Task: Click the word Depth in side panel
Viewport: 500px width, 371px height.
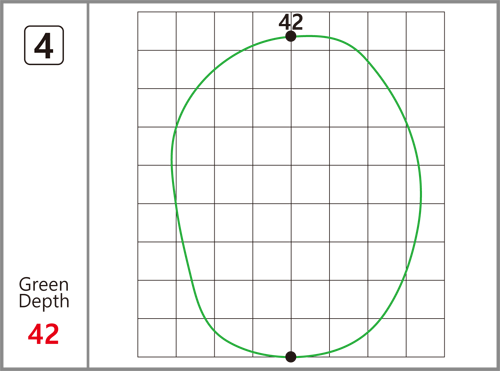Action: tap(44, 301)
